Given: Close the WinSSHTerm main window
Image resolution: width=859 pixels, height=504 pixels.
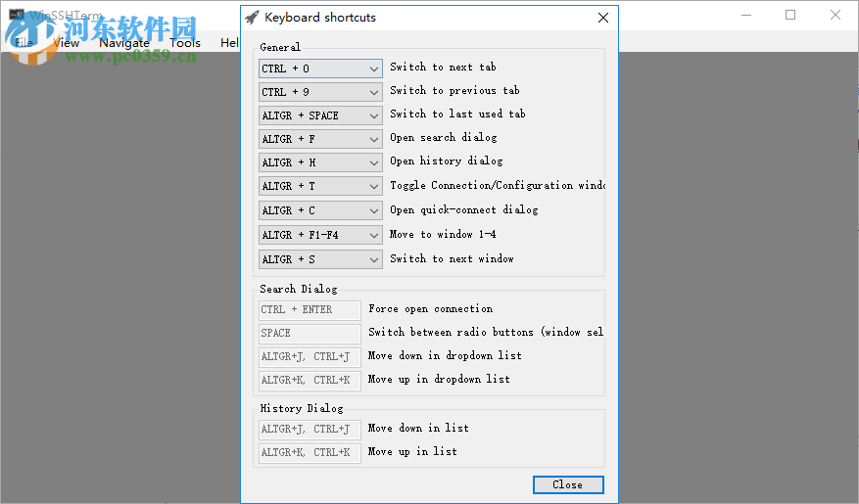Looking at the screenshot, I should point(835,16).
